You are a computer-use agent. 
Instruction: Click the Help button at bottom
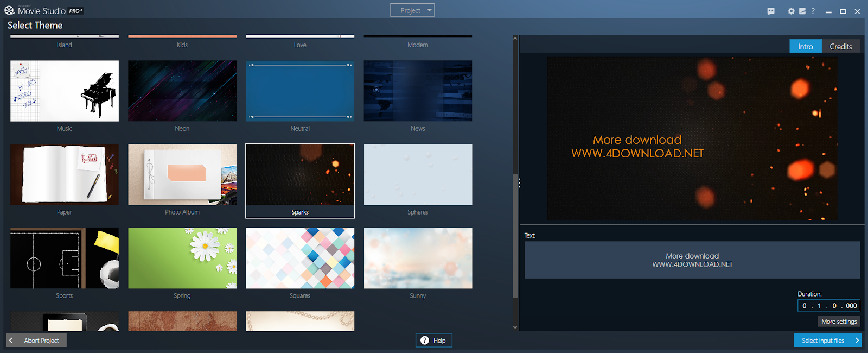tap(433, 341)
